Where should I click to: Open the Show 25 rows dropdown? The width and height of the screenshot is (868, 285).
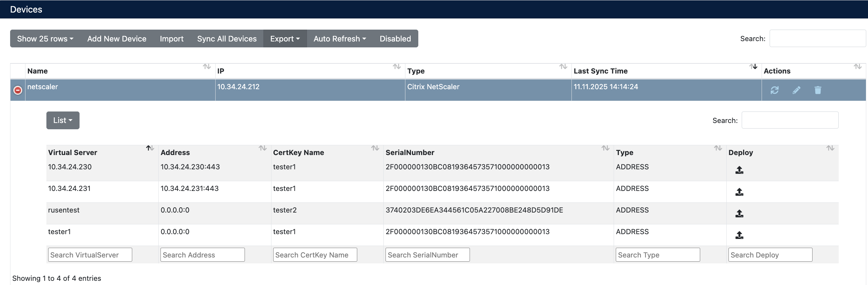point(45,39)
